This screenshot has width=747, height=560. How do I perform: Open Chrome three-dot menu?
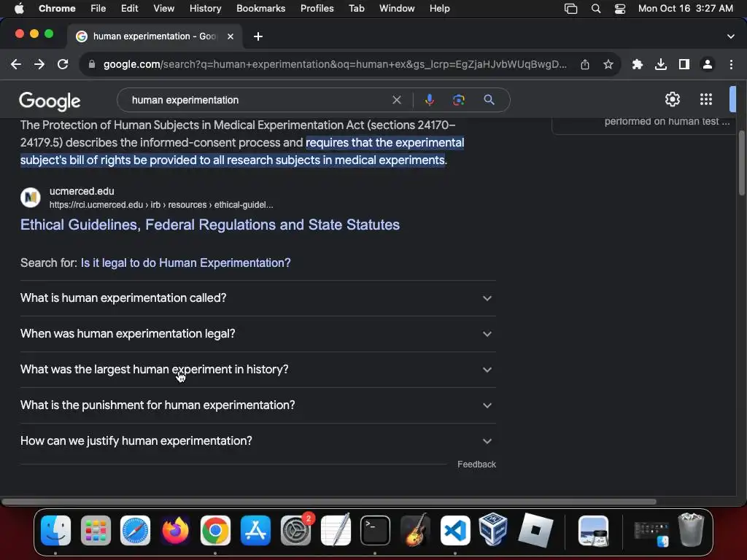tap(731, 64)
